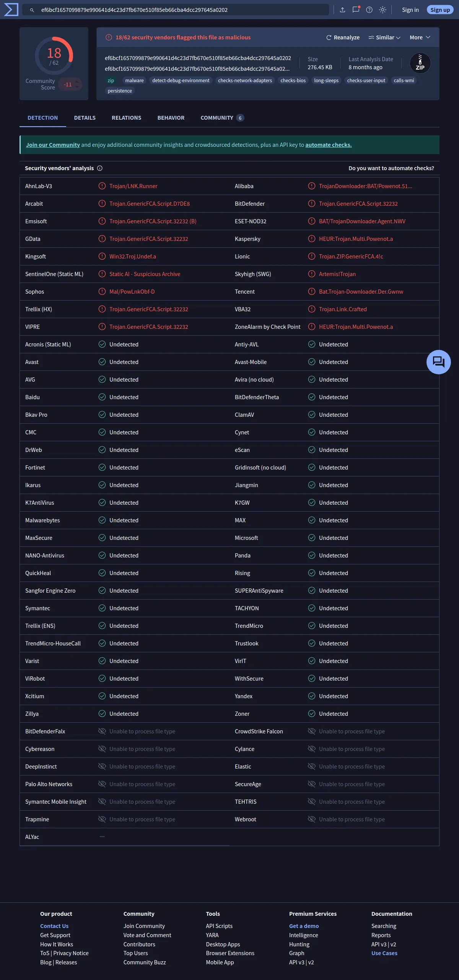This screenshot has height=980, width=459.
Task: Open the floating chat bubble button
Action: tap(438, 362)
